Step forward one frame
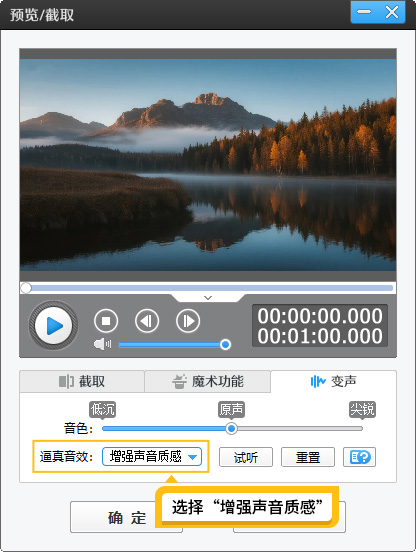 coord(188,321)
